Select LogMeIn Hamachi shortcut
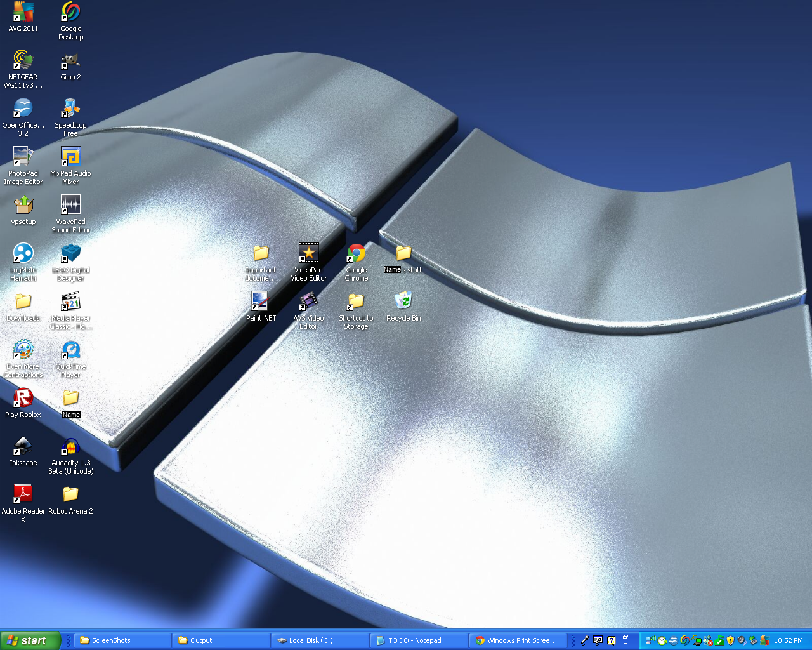Image resolution: width=812 pixels, height=650 pixels. pyautogui.click(x=23, y=262)
